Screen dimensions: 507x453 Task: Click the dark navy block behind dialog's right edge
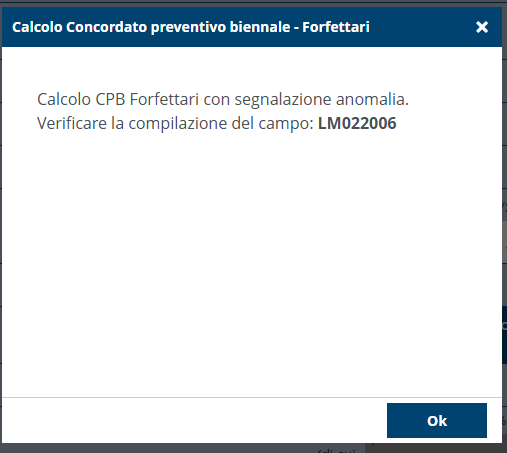[504, 335]
